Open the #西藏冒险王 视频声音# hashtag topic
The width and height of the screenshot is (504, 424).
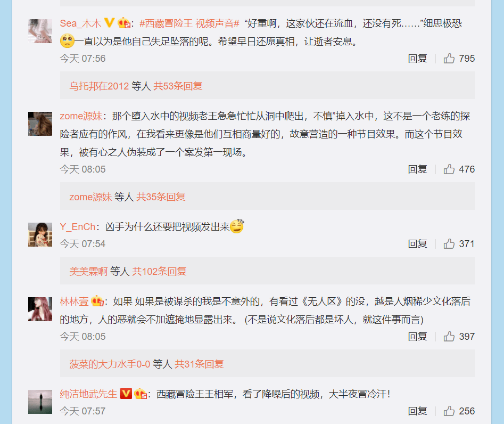(x=189, y=23)
